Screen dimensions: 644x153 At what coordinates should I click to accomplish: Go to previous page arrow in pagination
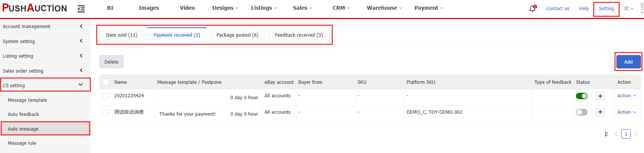616,134
